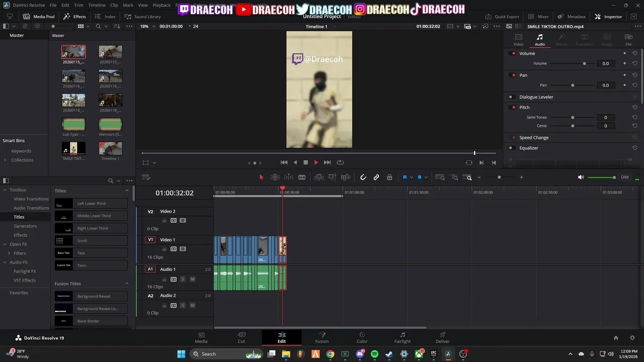
Task: Open marker color dropdown arrow
Action: click(x=426, y=177)
